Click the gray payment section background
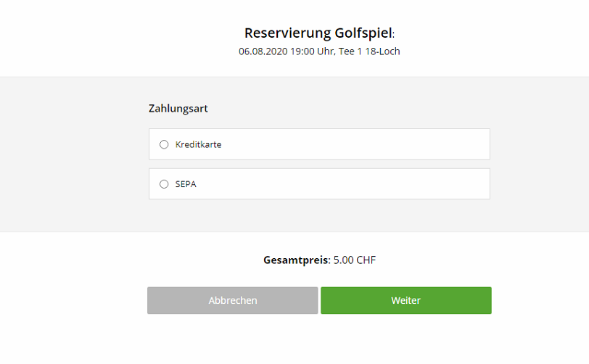The width and height of the screenshot is (589, 364). (73, 160)
